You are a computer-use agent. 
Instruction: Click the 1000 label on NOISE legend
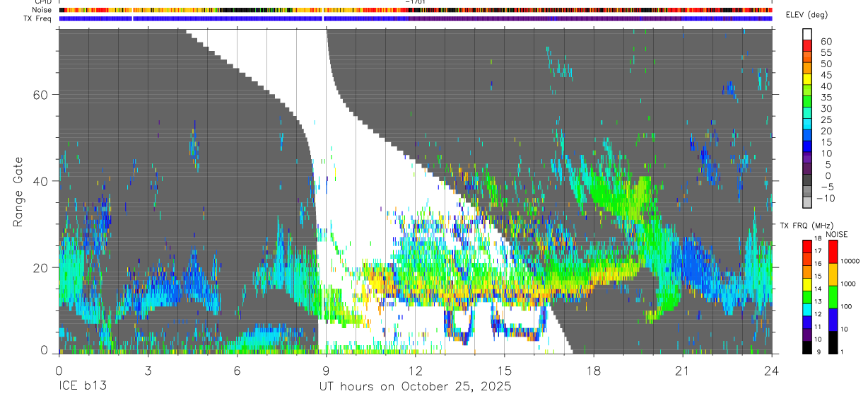tap(848, 284)
